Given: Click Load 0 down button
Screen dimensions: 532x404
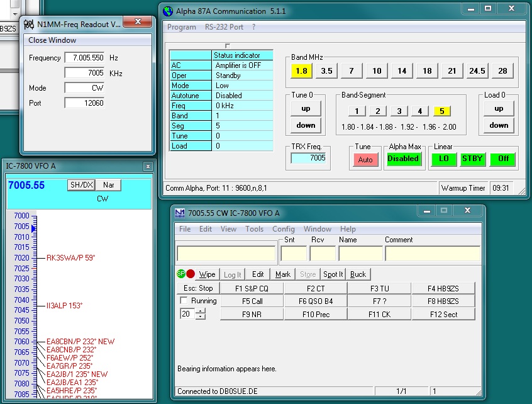Looking at the screenshot, I should pos(499,125).
